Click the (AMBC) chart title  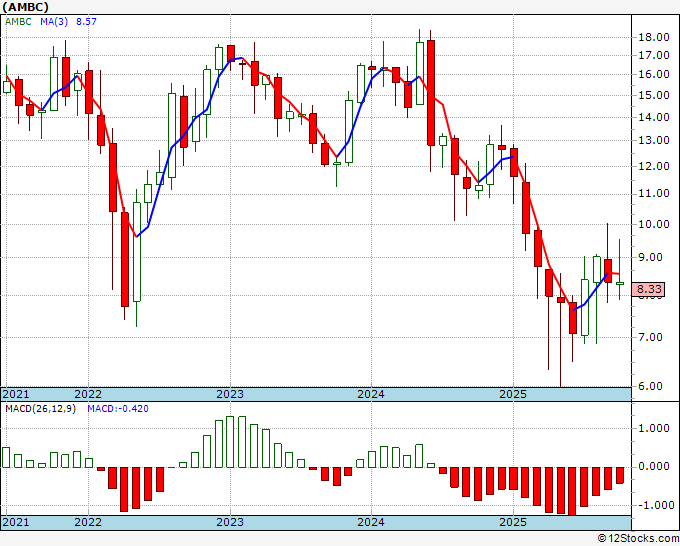tap(25, 7)
